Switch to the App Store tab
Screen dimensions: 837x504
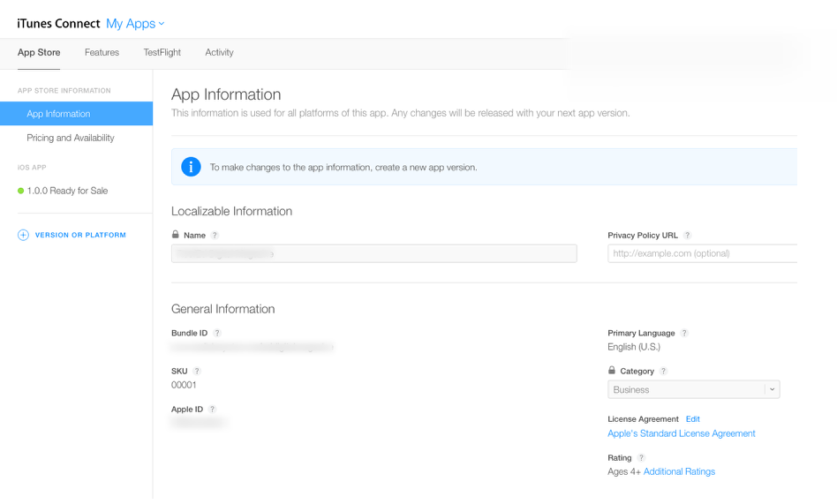point(39,52)
